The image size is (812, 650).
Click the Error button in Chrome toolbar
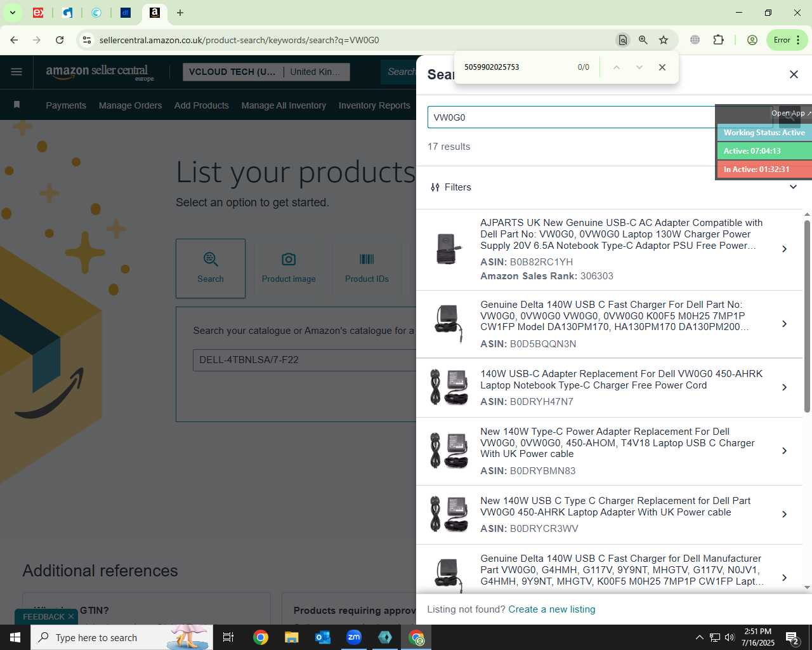tap(787, 40)
